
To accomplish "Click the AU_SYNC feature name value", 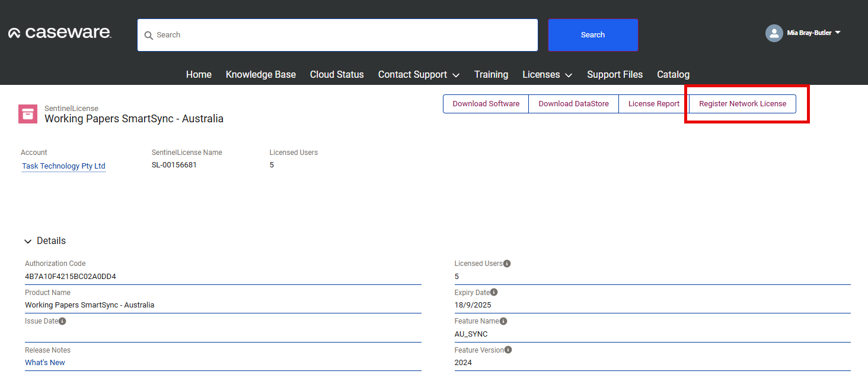I will pyautogui.click(x=471, y=334).
